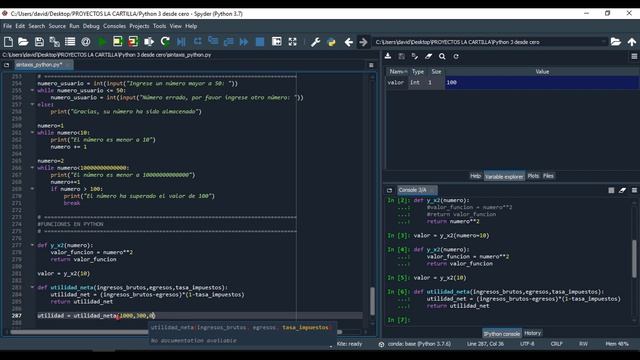Sort variables by the Type column header
640x360 pixels.
coord(418,72)
